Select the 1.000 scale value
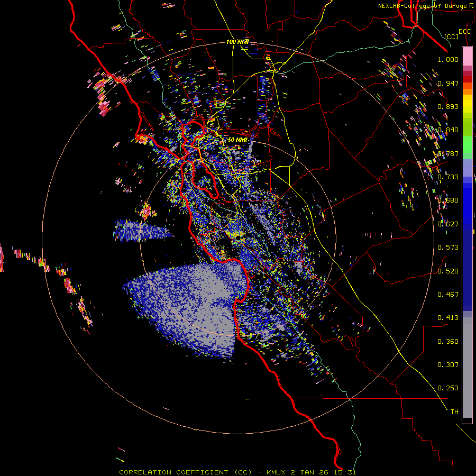Viewport: 476px width, 476px height. (448, 59)
